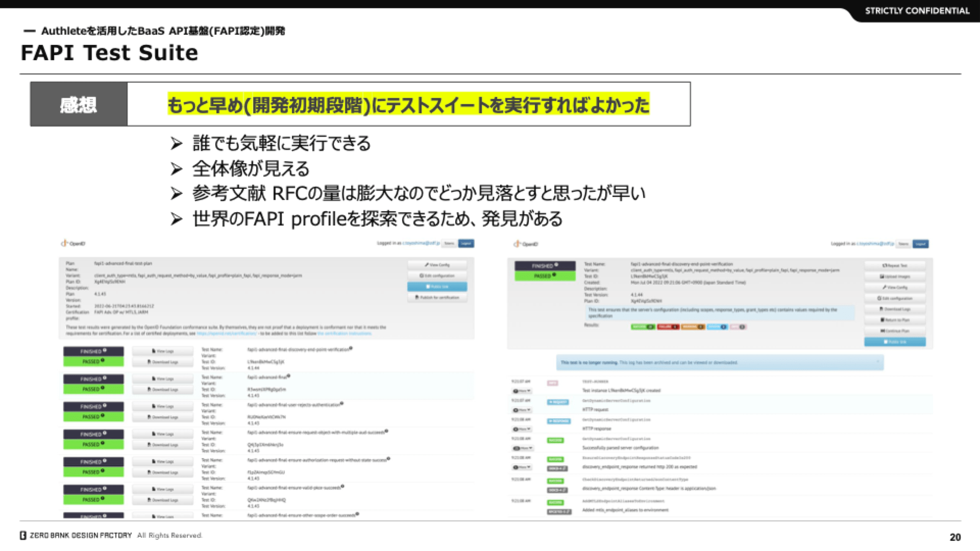
Task: Click info icon on top PASSED badge in test plan
Action: click(103, 361)
